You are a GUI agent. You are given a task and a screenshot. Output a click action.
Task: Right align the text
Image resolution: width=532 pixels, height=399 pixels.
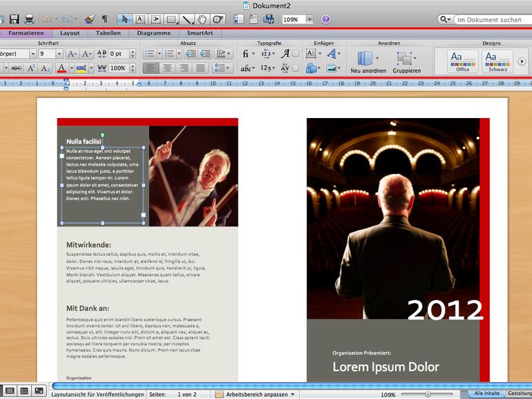coord(184,68)
